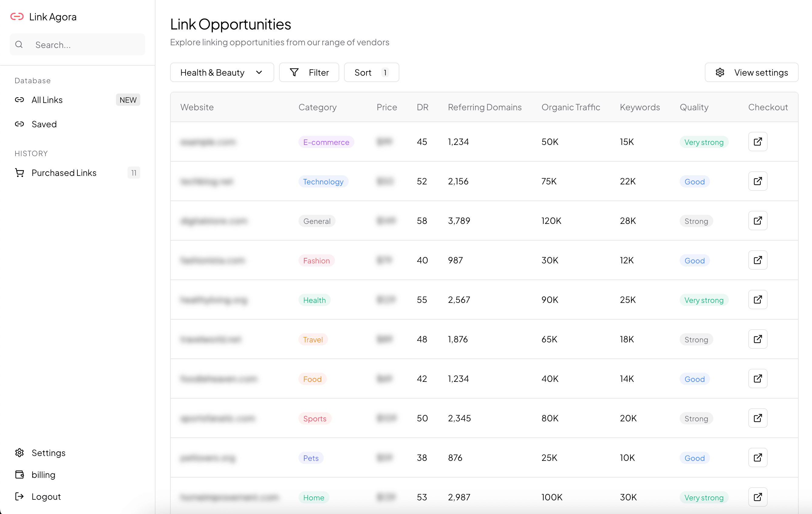The image size is (812, 514).
Task: Open the Health & Beauty category dropdown
Action: point(222,72)
